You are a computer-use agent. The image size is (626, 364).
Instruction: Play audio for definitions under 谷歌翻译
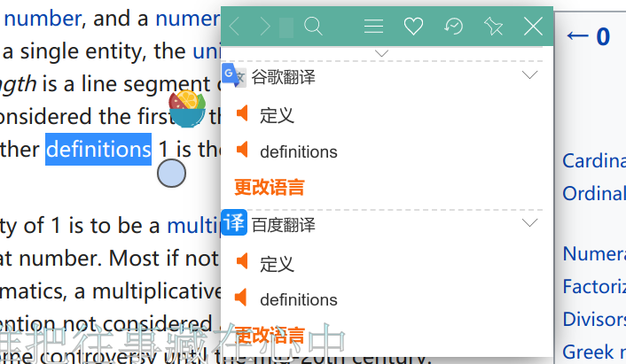(242, 150)
